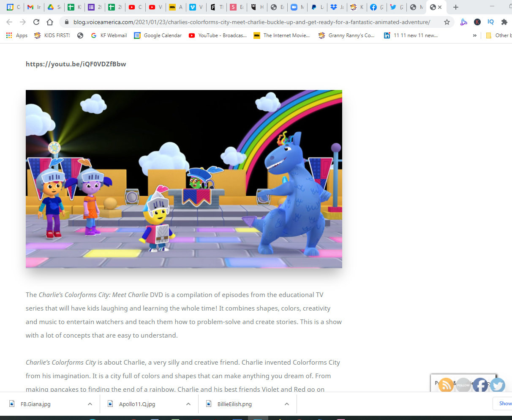The image size is (512, 420).
Task: Switch to the purple Google Forms tab
Action: coord(95,7)
